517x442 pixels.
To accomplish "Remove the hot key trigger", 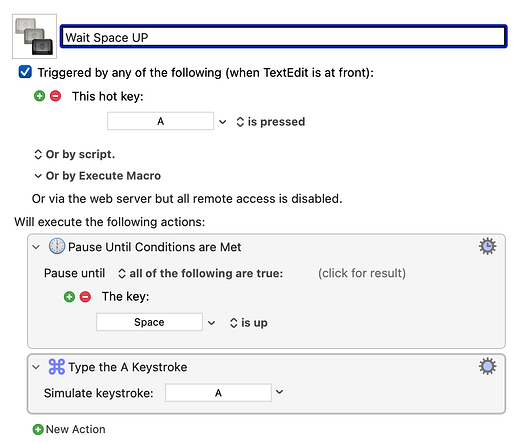I will (x=55, y=96).
